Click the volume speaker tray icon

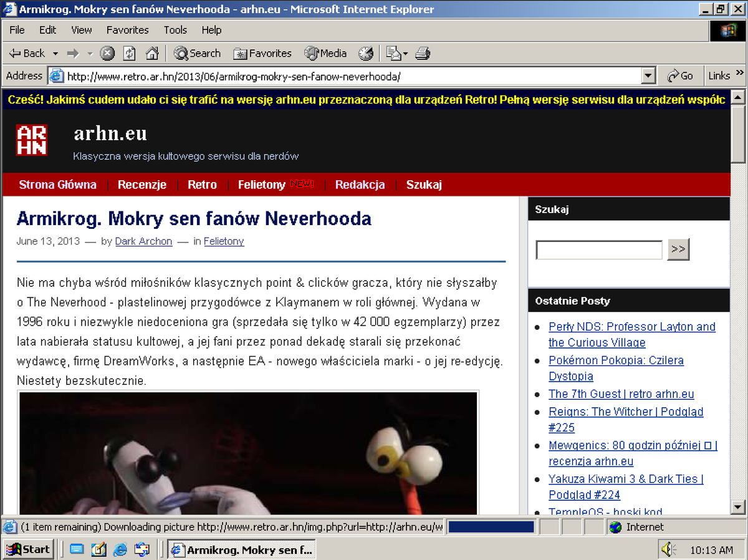[x=669, y=549]
